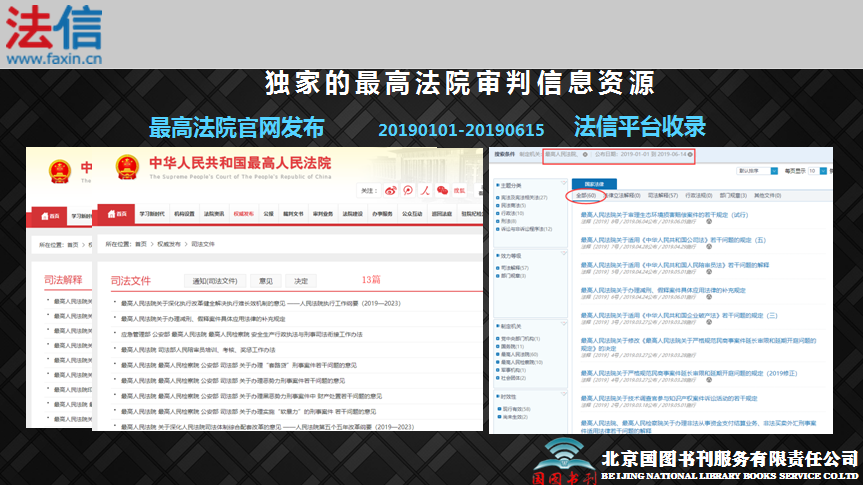Open 人民陪审员培训、考核、奖惩工作办法 link

[198, 350]
